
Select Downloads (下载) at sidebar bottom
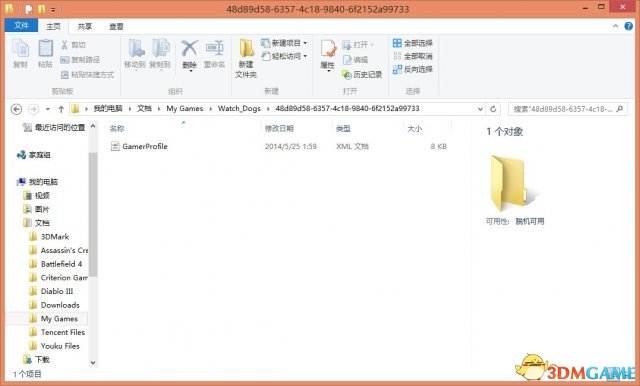37,359
